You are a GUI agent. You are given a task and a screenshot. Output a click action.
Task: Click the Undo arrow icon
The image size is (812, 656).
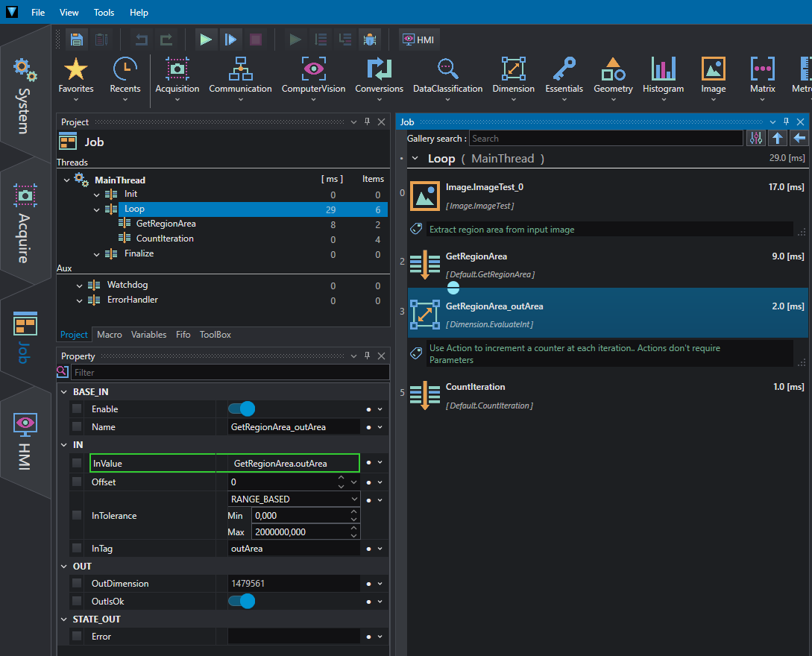coord(142,40)
